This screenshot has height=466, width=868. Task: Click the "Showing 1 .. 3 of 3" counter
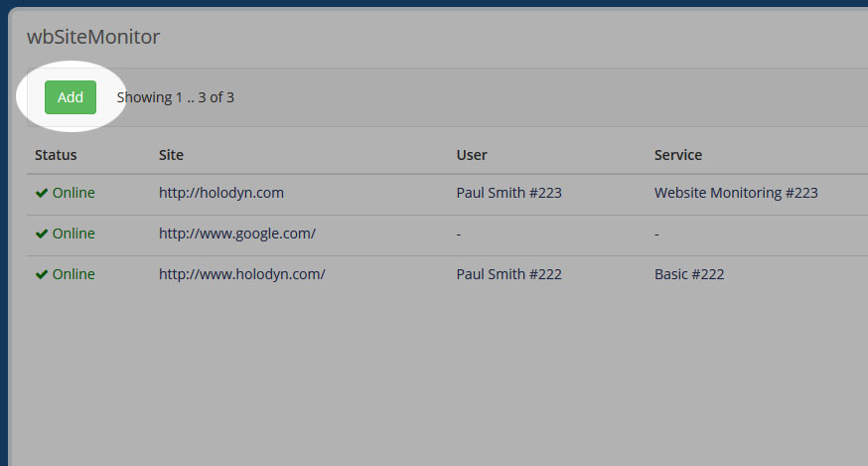tap(176, 97)
